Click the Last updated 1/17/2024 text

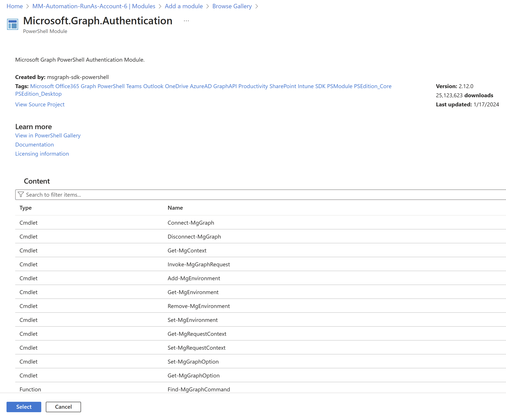(x=467, y=104)
